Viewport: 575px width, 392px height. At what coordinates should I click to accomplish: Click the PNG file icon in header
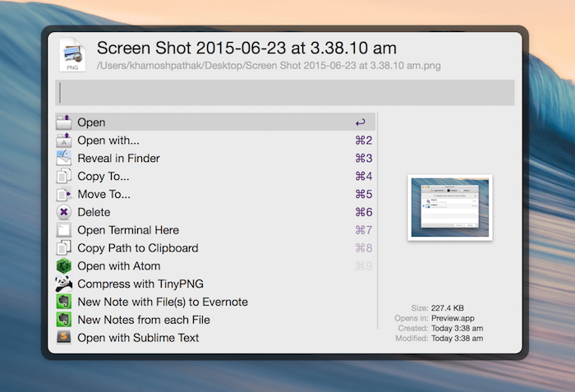pos(71,55)
